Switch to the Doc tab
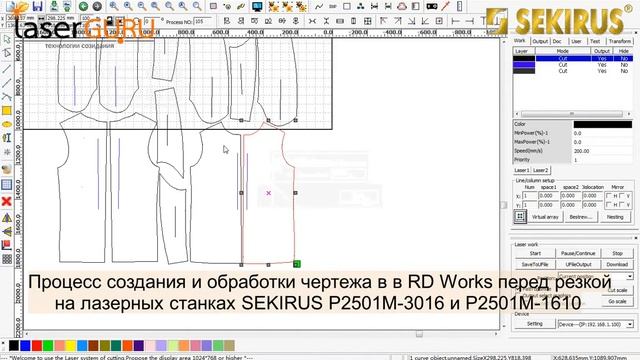Viewport: 640px width, 360px height. click(557, 41)
